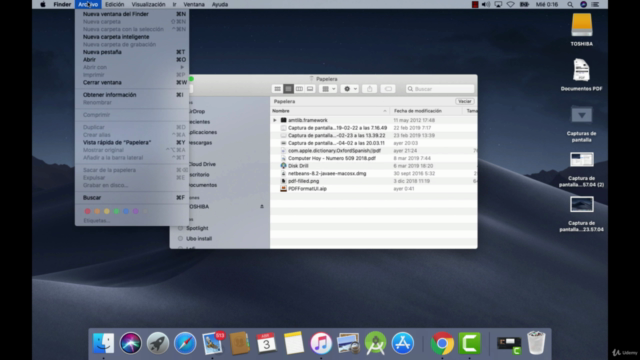640x360 pixels.
Task: Open Notes in the Dock
Action: point(294,343)
